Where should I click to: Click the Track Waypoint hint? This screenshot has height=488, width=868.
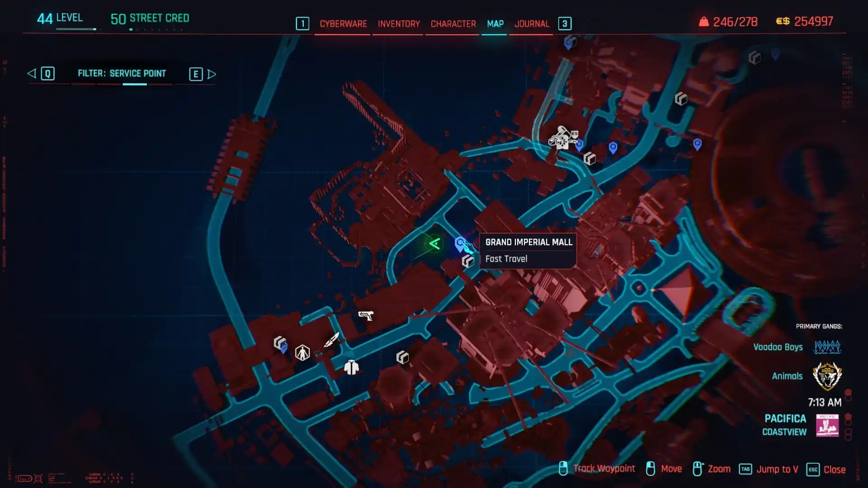(604, 469)
